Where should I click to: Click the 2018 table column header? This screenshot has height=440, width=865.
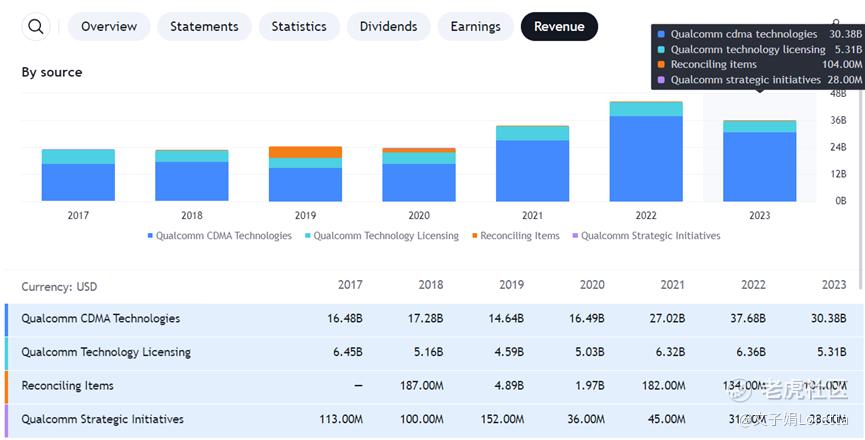(431, 285)
